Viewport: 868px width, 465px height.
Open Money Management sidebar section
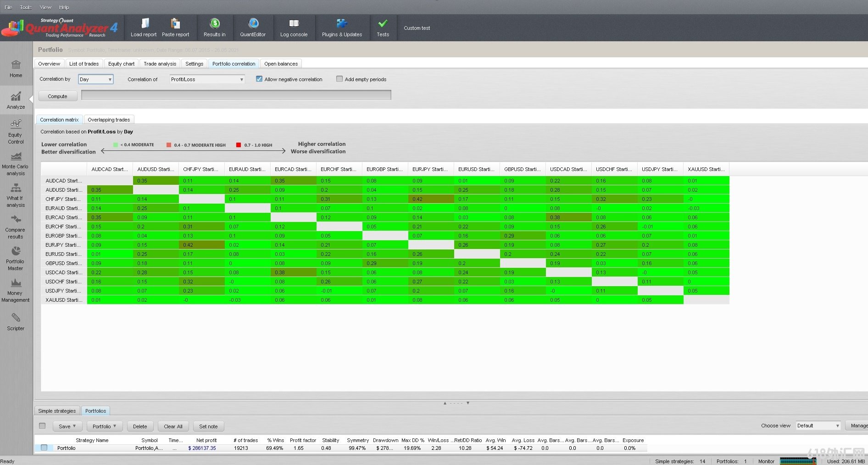pyautogui.click(x=16, y=290)
